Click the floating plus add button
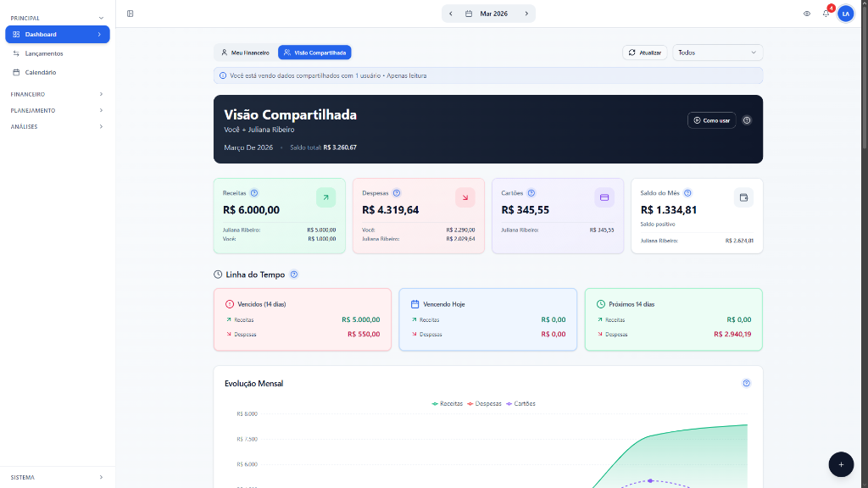 pyautogui.click(x=841, y=465)
